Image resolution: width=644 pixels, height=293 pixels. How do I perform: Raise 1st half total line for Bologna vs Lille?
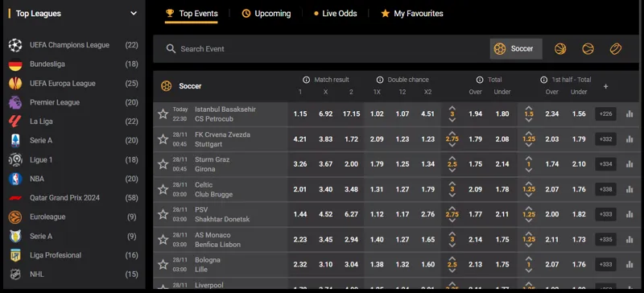529,258
